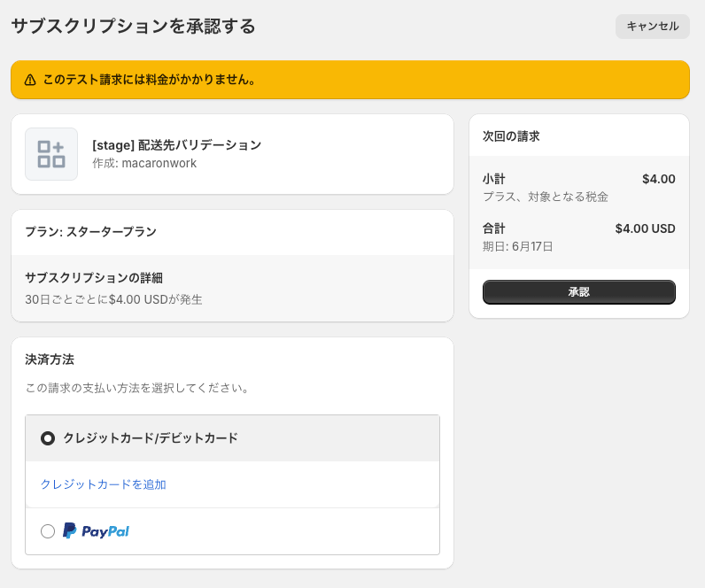Select the PayPal radio button

point(48,531)
